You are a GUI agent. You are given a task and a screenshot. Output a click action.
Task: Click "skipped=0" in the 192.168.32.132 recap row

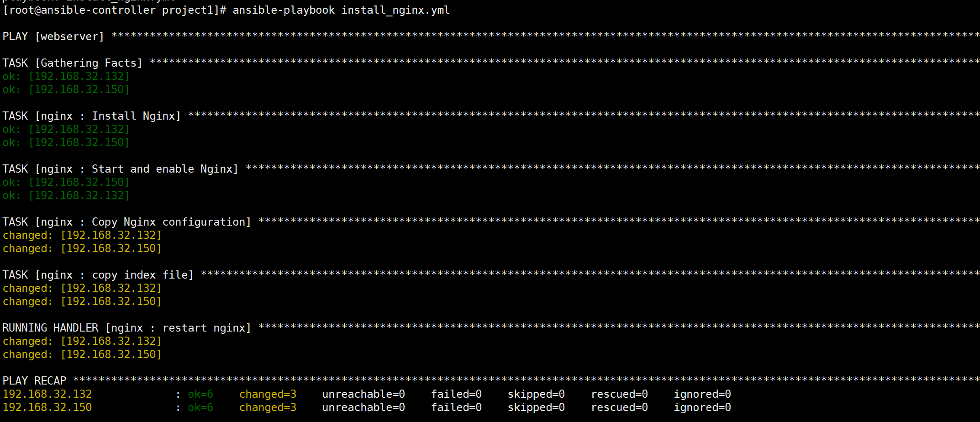point(537,394)
